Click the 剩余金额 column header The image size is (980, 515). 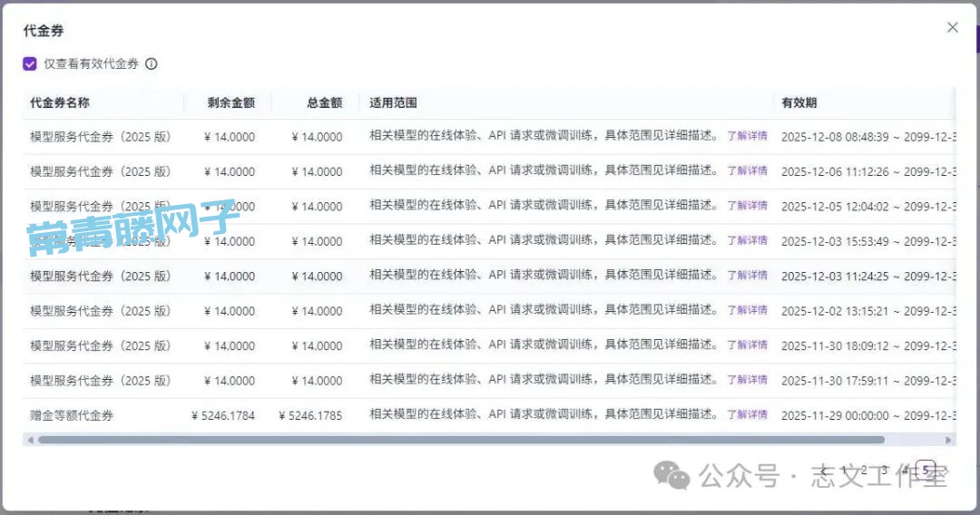tap(230, 103)
